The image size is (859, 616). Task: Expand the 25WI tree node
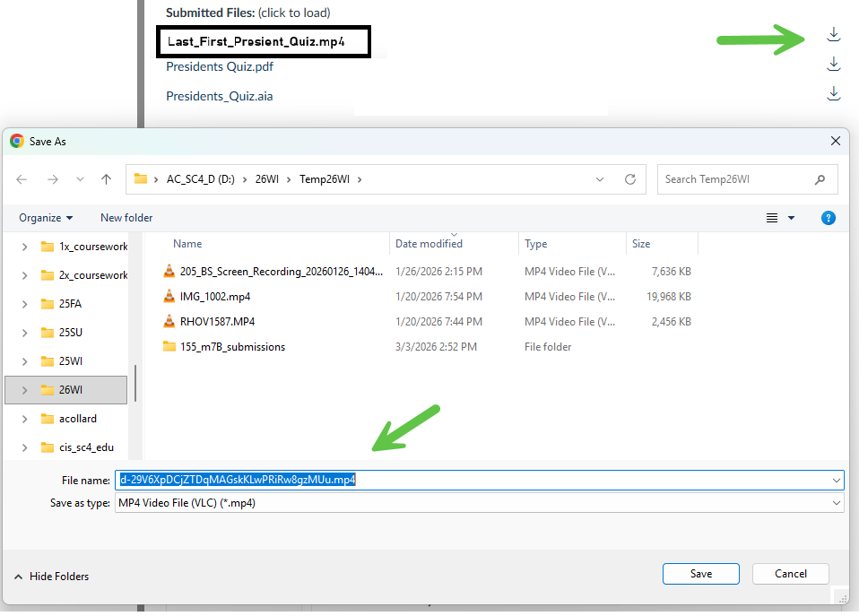pos(24,361)
